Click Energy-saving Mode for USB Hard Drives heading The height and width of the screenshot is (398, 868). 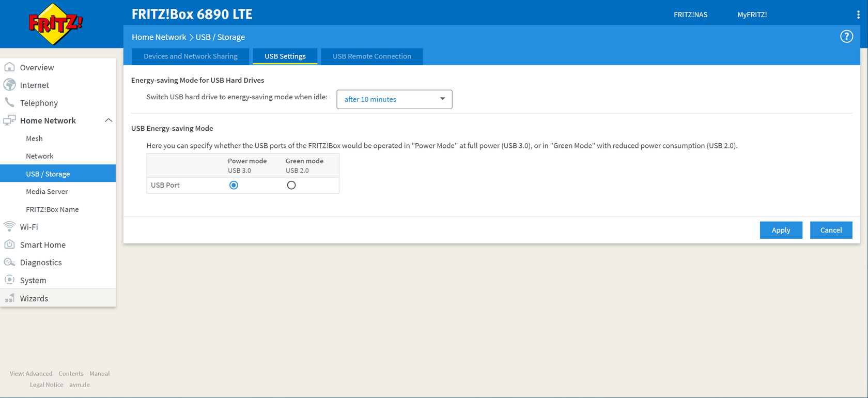(x=198, y=80)
